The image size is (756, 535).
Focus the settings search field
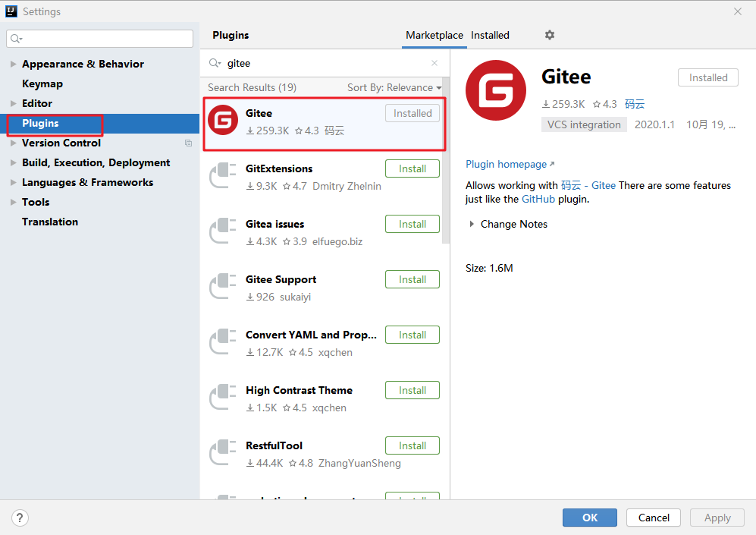click(x=100, y=39)
